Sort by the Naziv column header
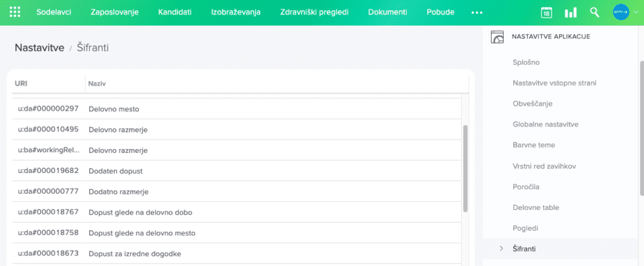Viewport: 644px width, 266px height. click(96, 83)
